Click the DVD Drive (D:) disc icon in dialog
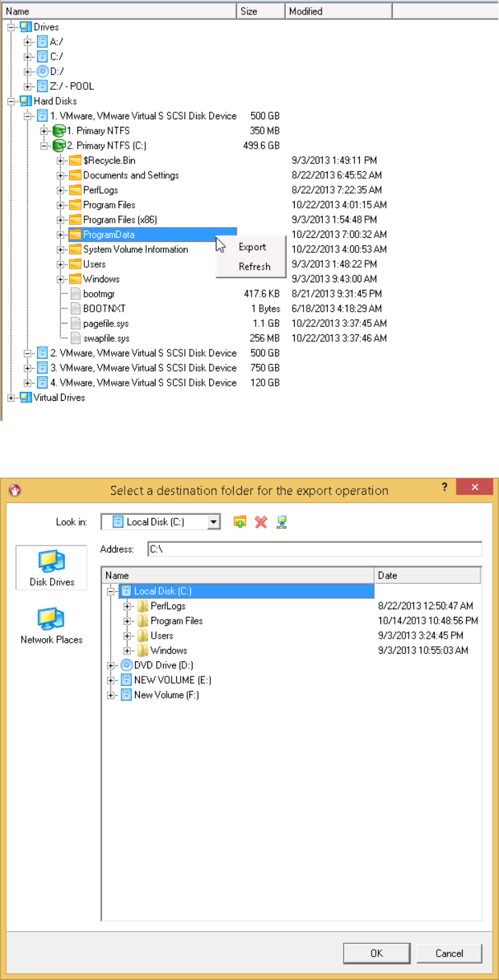Viewport: 499px width, 980px height. (126, 665)
